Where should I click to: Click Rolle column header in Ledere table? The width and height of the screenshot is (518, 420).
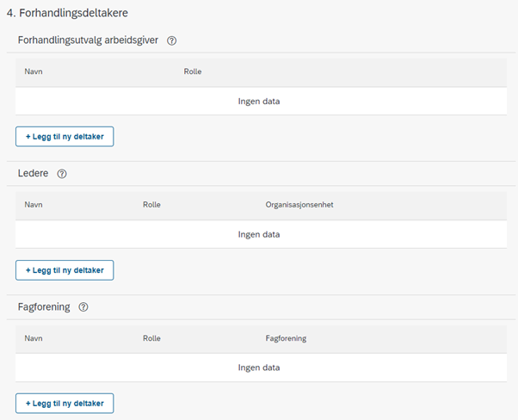(x=151, y=205)
